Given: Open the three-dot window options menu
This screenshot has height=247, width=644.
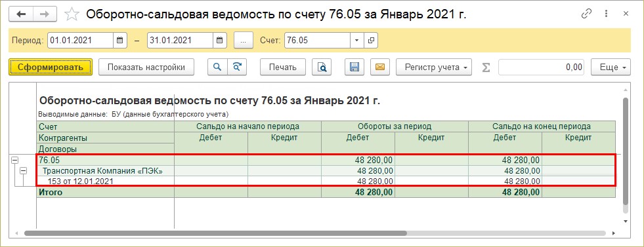Looking at the screenshot, I should pyautogui.click(x=606, y=14).
